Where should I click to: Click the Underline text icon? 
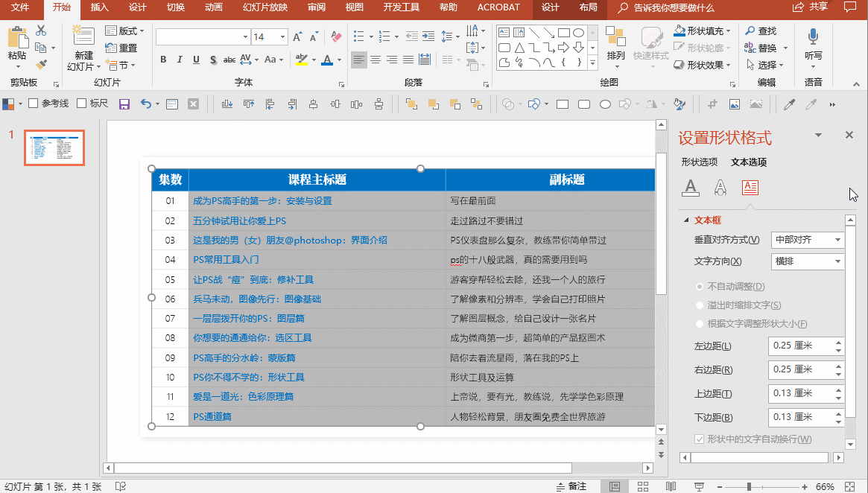coord(196,60)
